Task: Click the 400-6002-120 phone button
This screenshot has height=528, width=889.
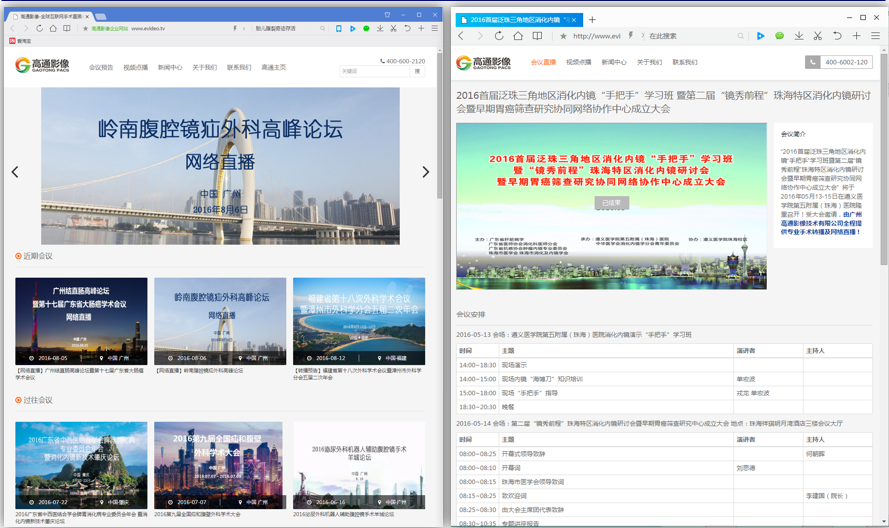Action: [x=839, y=62]
